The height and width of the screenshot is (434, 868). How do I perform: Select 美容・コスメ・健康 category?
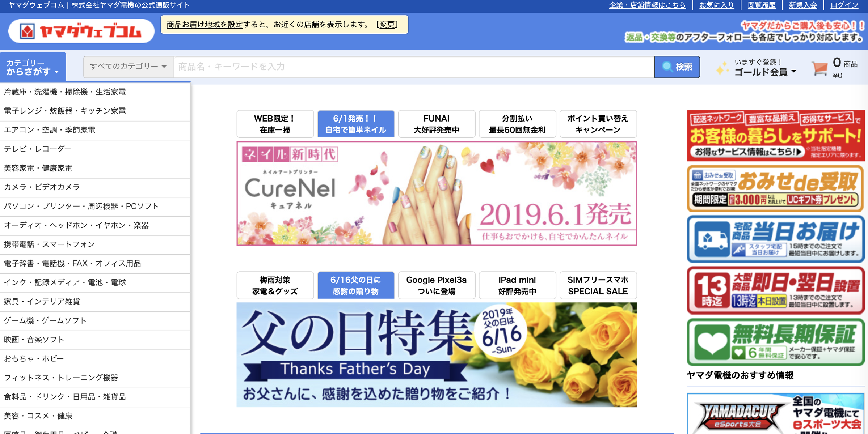point(95,416)
